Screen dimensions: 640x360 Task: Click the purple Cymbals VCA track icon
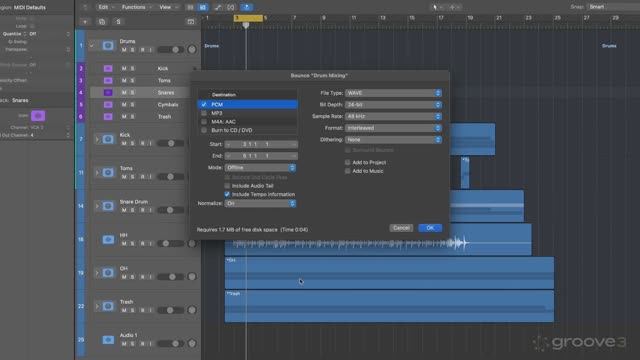coord(108,104)
